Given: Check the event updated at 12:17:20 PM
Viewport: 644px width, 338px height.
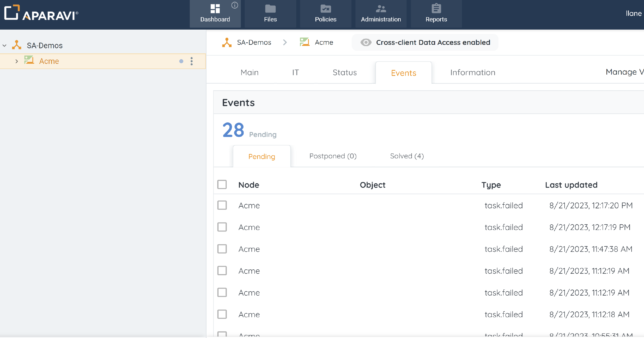Looking at the screenshot, I should point(222,206).
